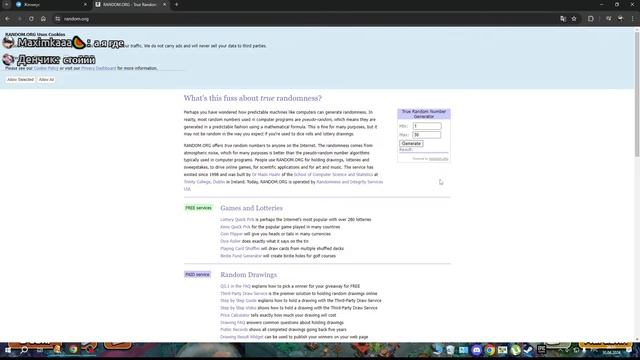640x360 pixels.
Task: Close the RANDOM.ORG tab
Action: [x=164, y=4]
